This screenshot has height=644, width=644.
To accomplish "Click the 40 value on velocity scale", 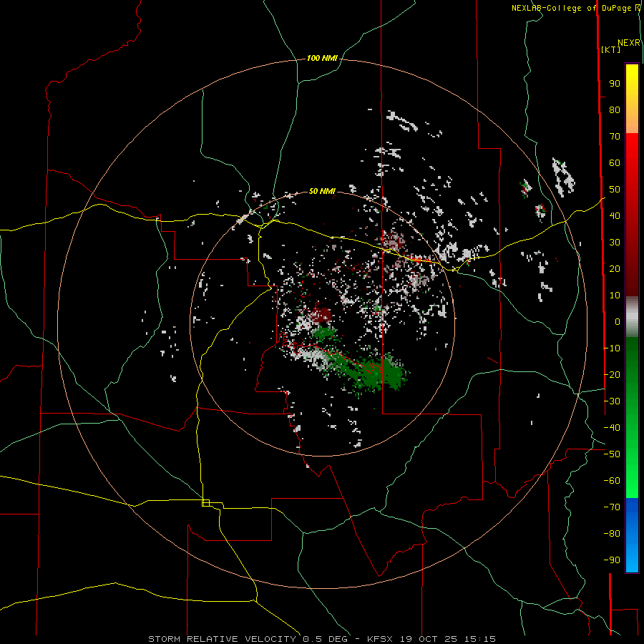I will tap(615, 216).
